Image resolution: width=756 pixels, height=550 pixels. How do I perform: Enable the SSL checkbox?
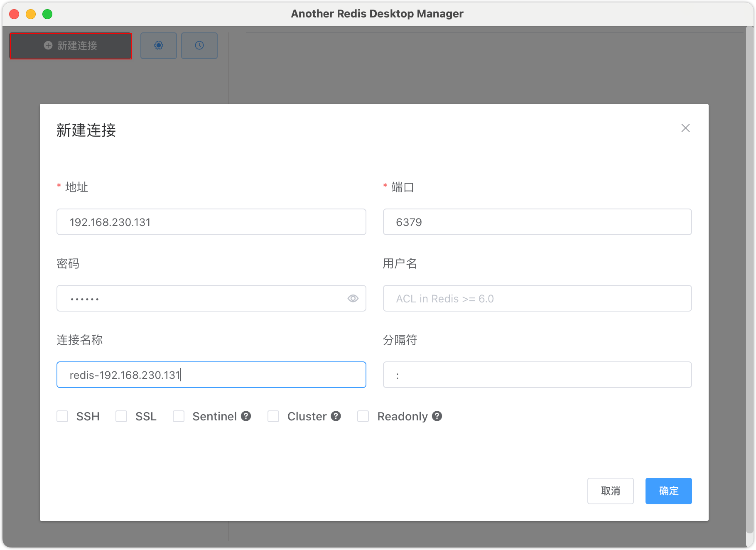(121, 416)
